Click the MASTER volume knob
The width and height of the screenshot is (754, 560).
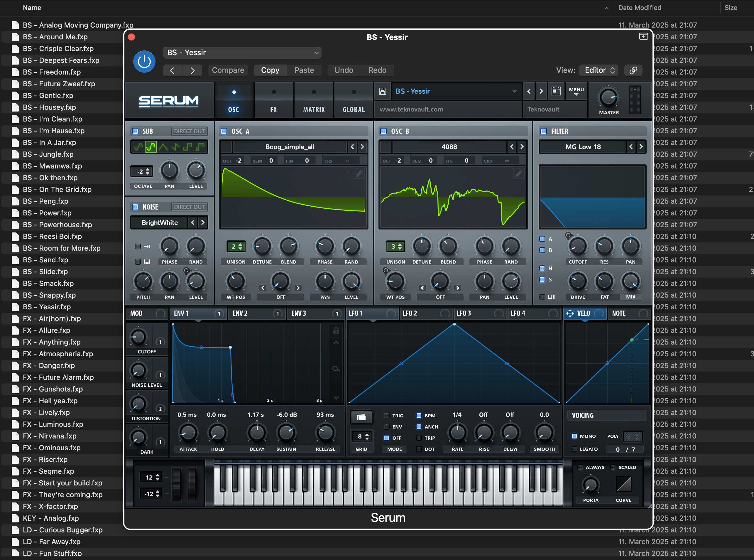[609, 98]
